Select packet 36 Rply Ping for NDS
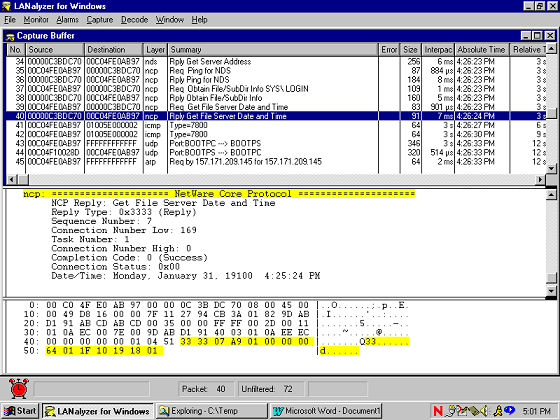 tap(276, 80)
